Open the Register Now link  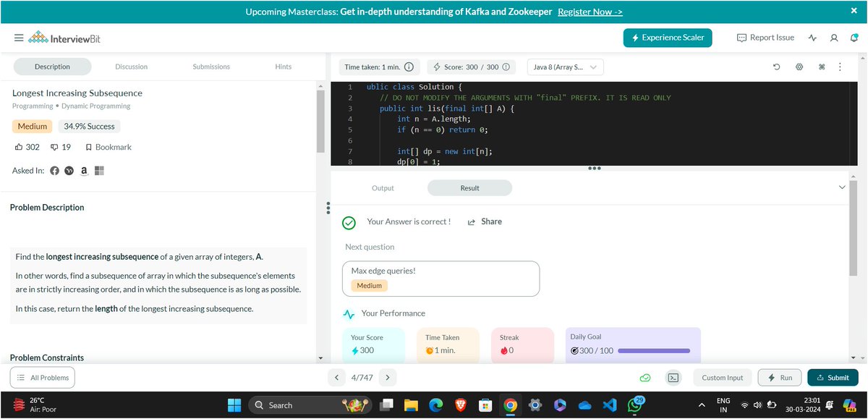tap(590, 12)
